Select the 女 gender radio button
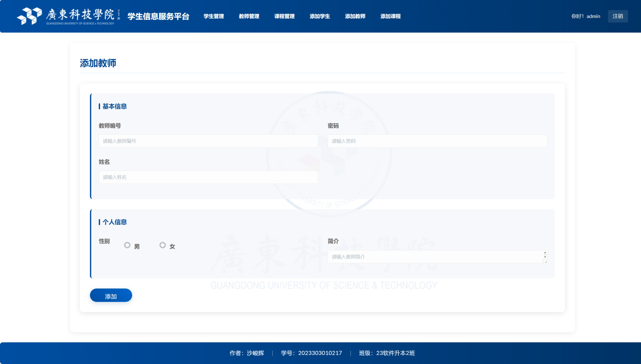Screen dimensions: 641x364 [x=162, y=245]
